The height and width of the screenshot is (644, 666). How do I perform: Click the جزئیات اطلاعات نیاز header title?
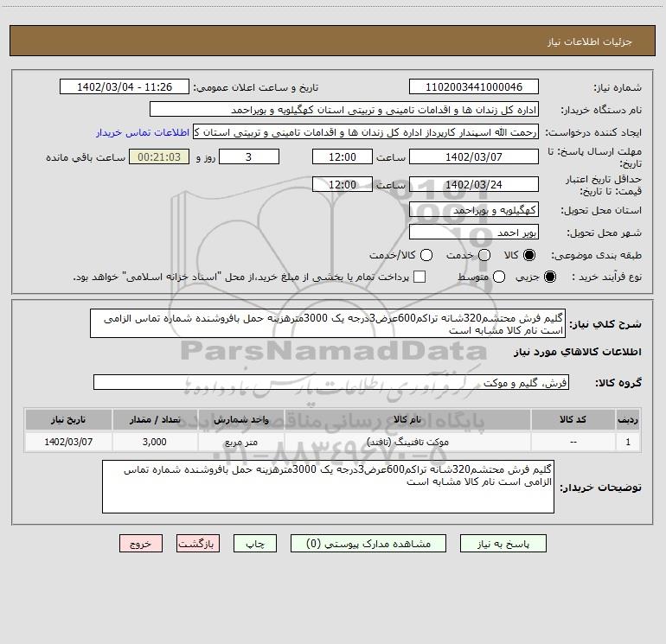pos(590,41)
